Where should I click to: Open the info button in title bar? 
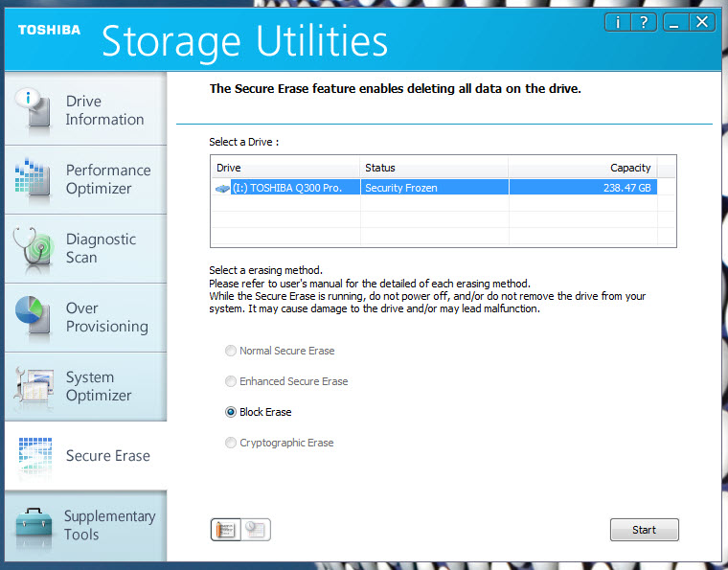pos(618,22)
